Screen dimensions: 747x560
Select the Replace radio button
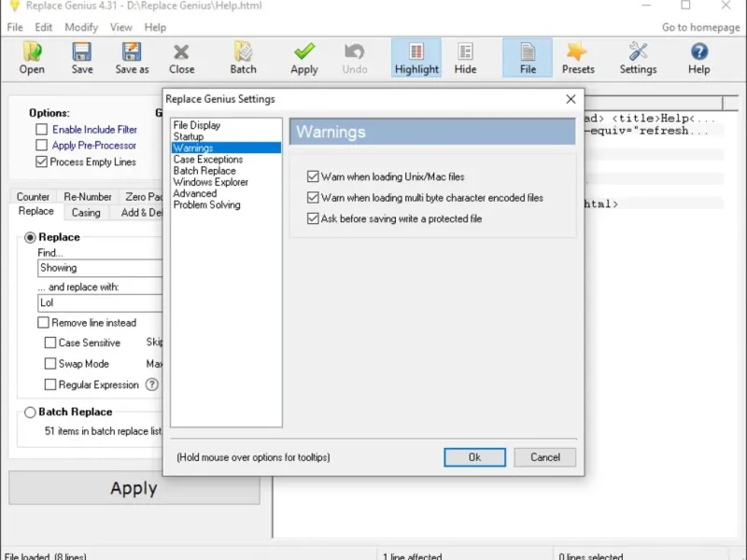tap(30, 237)
